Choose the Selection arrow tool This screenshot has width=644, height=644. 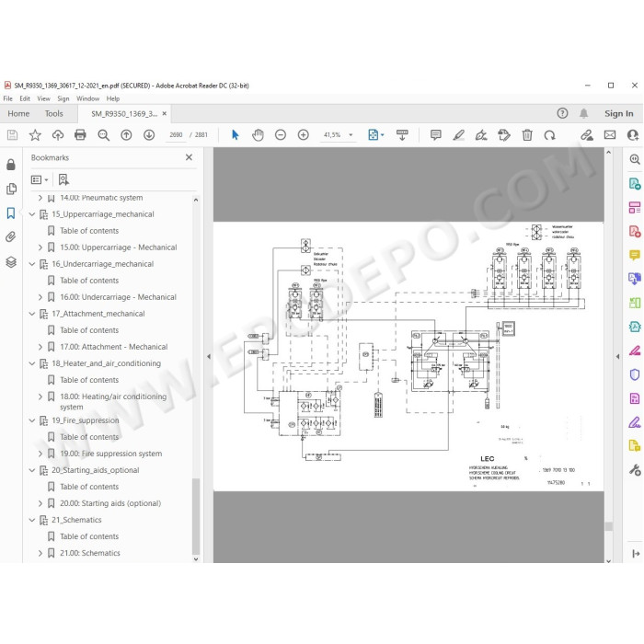click(x=235, y=134)
